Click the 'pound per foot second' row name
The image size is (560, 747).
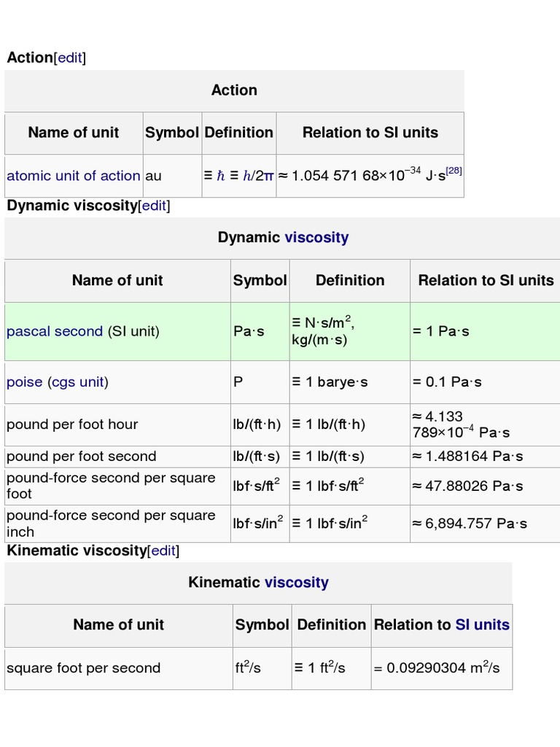coord(81,457)
